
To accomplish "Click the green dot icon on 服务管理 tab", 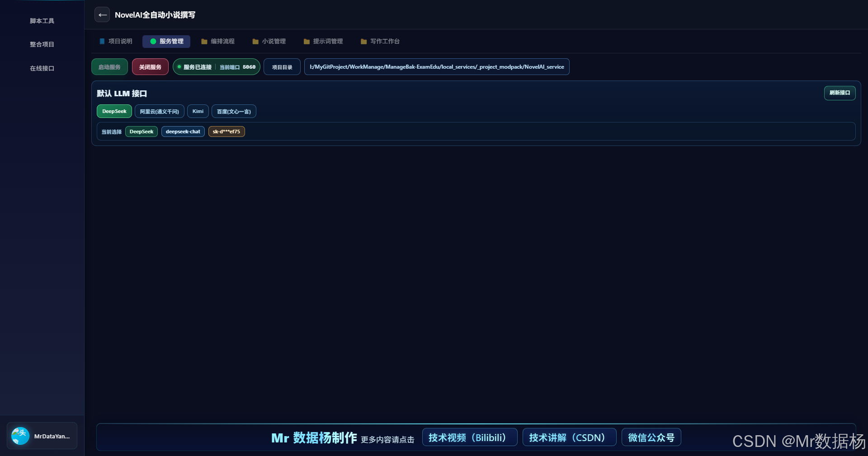I will pos(153,41).
